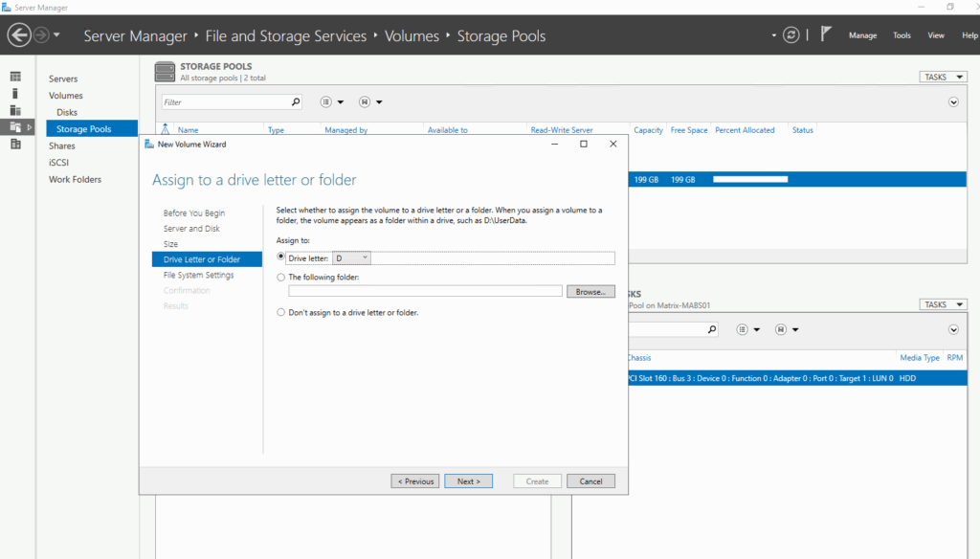Image resolution: width=980 pixels, height=559 pixels.
Task: Expand the storage pools section chevron
Action: (x=953, y=101)
